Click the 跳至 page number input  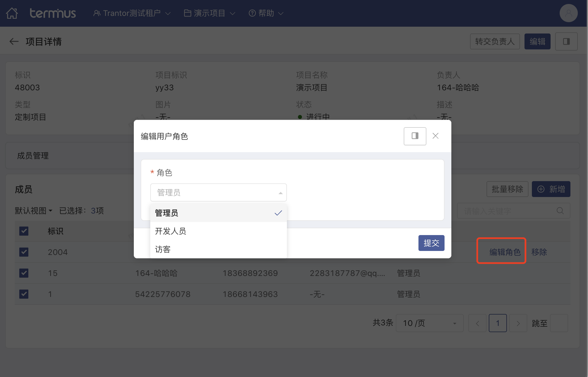pos(559,323)
